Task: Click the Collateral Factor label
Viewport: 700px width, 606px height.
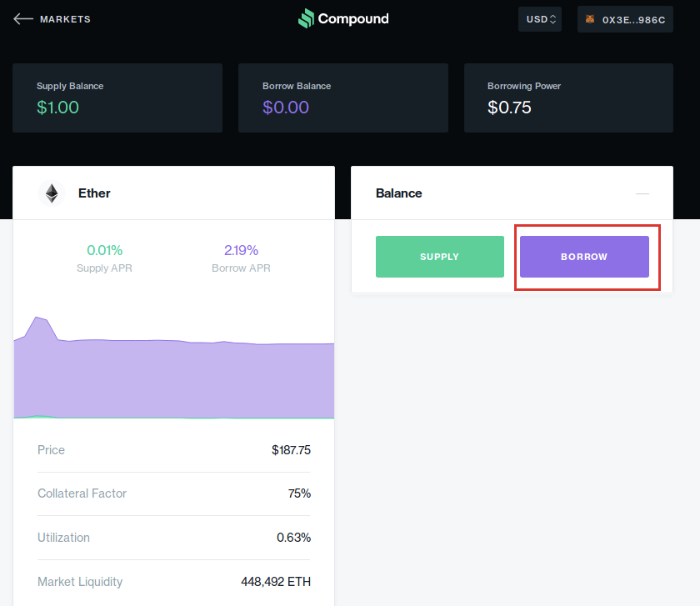Action: 82,493
